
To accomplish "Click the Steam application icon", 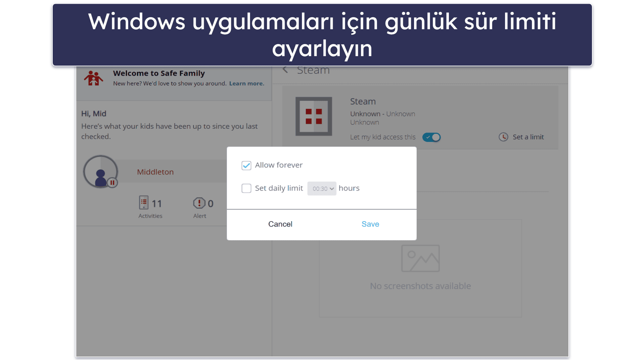I will [314, 116].
